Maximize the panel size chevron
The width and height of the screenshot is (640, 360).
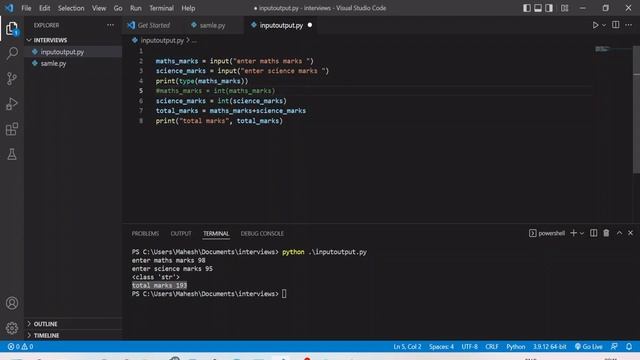click(619, 233)
